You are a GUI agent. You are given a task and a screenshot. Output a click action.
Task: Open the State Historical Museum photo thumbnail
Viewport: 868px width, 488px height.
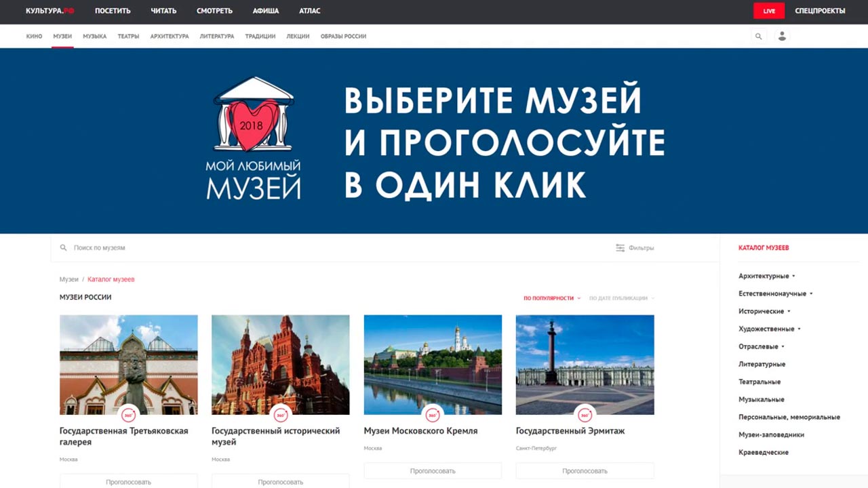281,365
